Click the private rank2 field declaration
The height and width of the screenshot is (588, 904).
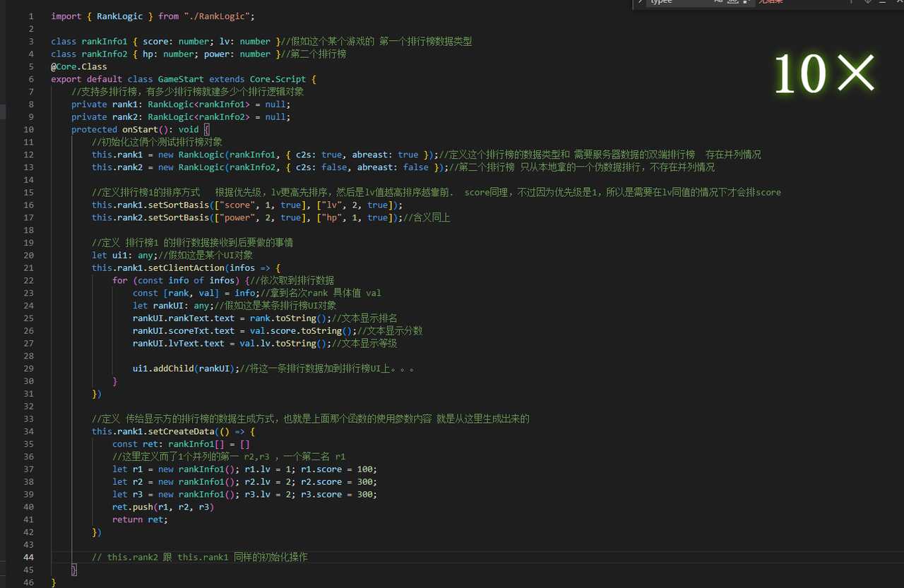181,117
